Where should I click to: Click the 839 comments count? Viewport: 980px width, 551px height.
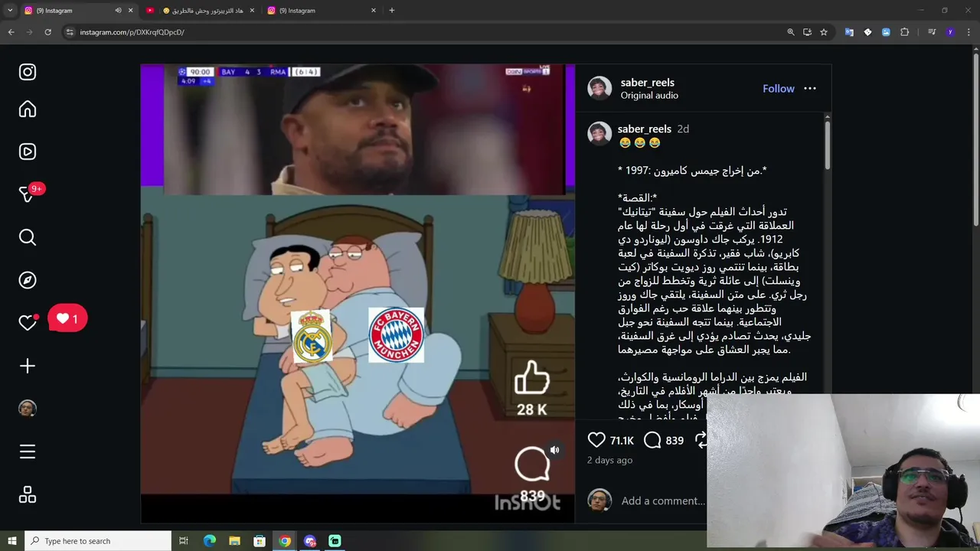coord(675,441)
